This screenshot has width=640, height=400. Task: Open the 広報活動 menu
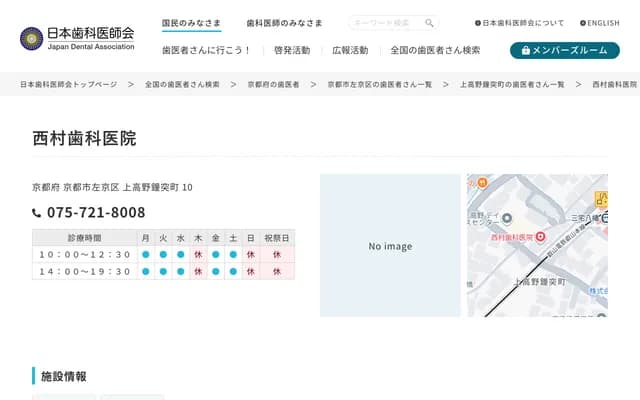click(349, 50)
